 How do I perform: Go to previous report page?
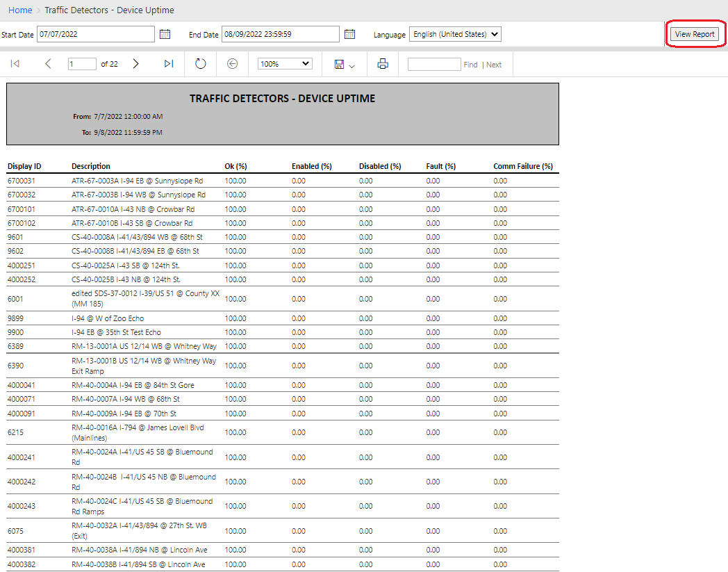48,64
